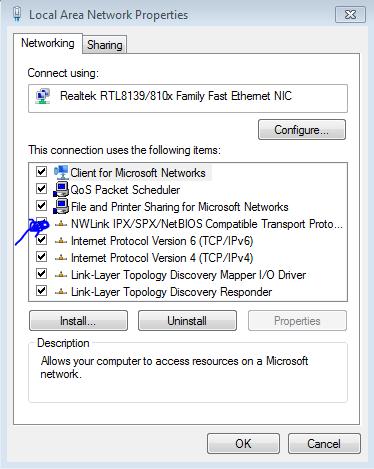Click the QoS Packet Scheduler icon

coord(61,189)
